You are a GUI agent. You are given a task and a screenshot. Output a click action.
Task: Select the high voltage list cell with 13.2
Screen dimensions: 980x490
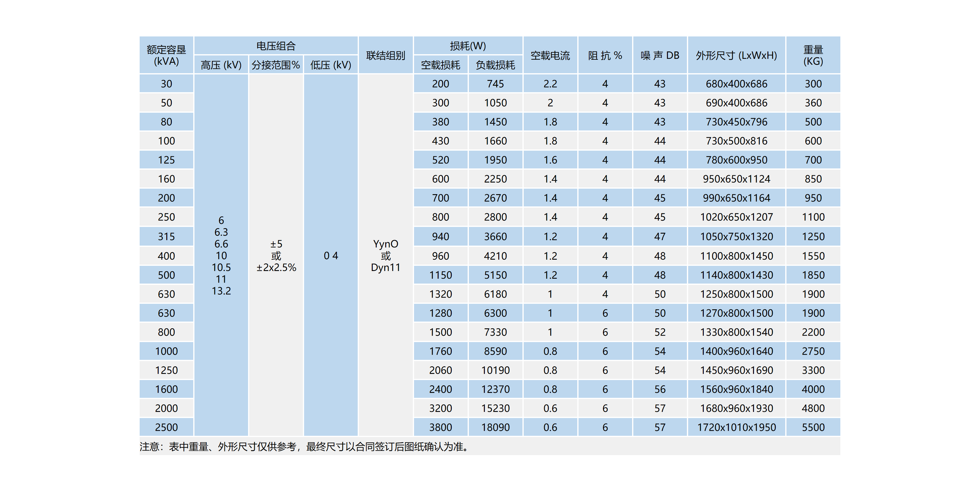click(x=221, y=255)
